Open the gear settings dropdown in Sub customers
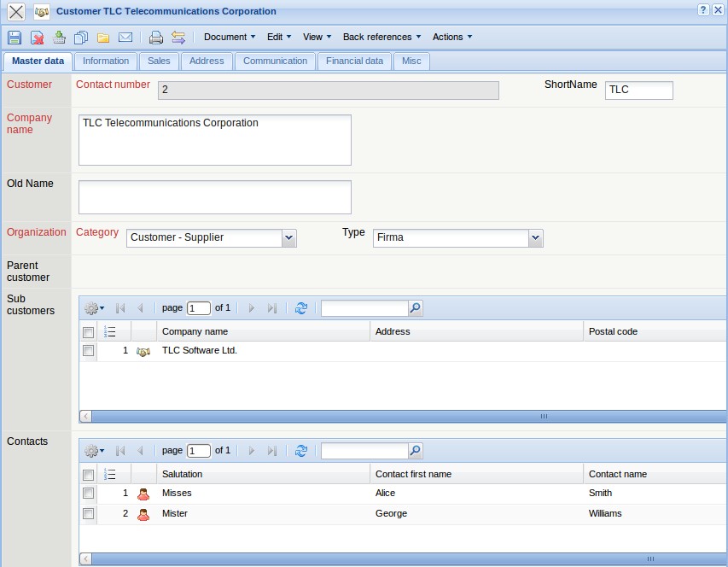The width and height of the screenshot is (728, 567). [x=95, y=308]
